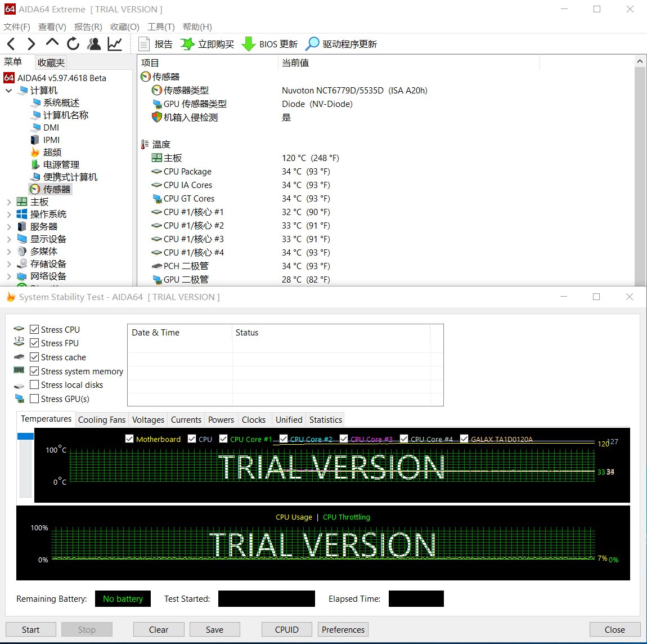Image resolution: width=647 pixels, height=644 pixels.
Task: Click AIDA64 v5.97.4618 Beta root node
Action: tap(61, 78)
